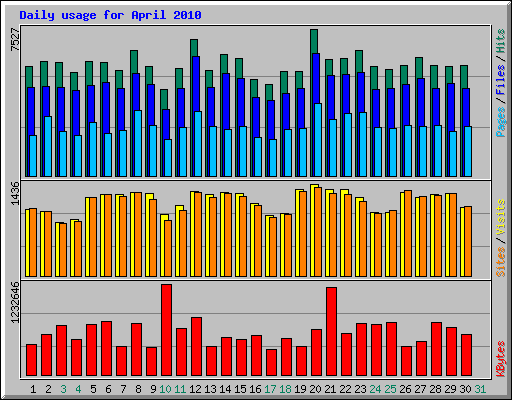Click the day 7 axis label
Image resolution: width=512 pixels, height=400 pixels.
click(123, 389)
